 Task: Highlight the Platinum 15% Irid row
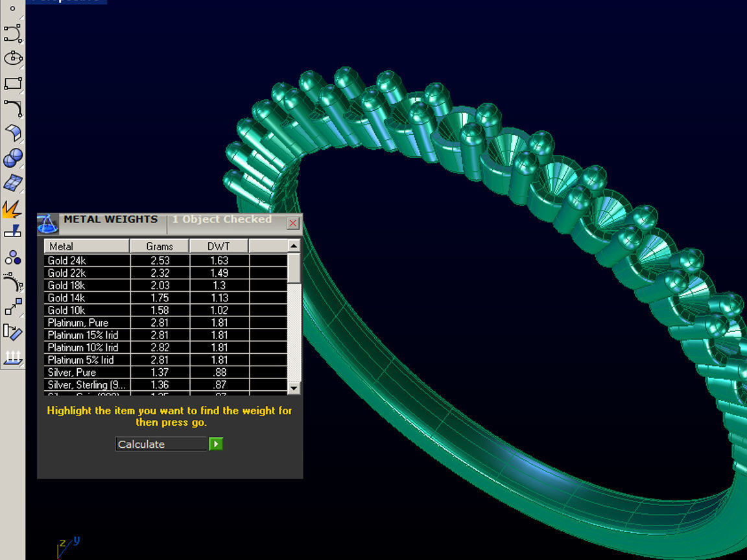pos(166,334)
